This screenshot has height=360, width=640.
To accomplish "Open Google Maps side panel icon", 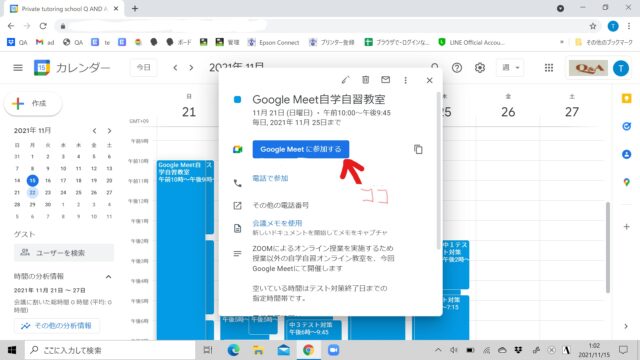I will point(626,182).
